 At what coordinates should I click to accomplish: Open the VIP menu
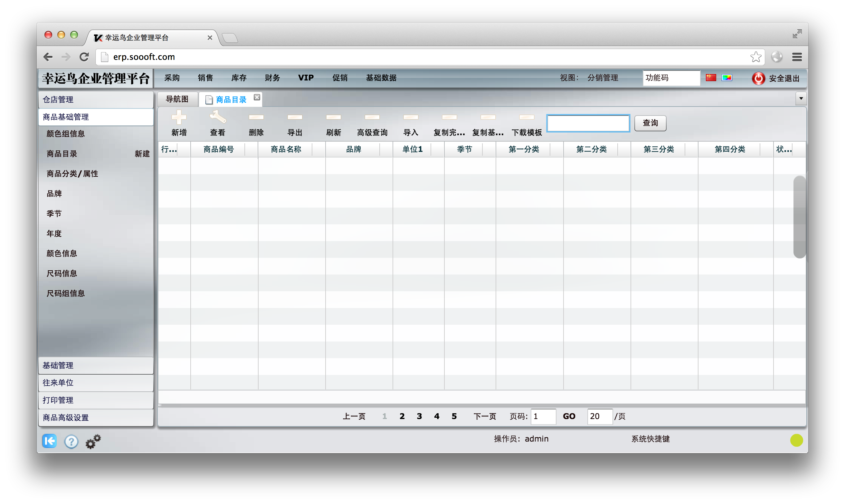(306, 78)
